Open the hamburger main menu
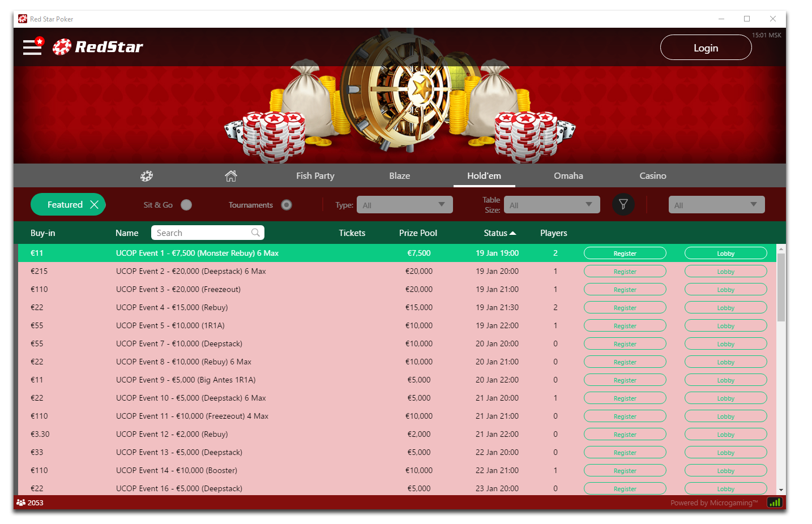The height and width of the screenshot is (524, 812). [32, 47]
